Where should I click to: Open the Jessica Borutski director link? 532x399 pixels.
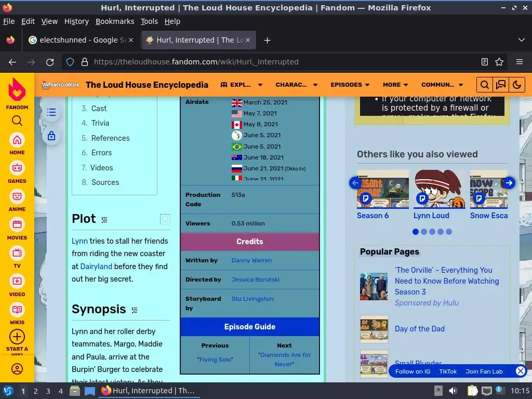point(255,280)
